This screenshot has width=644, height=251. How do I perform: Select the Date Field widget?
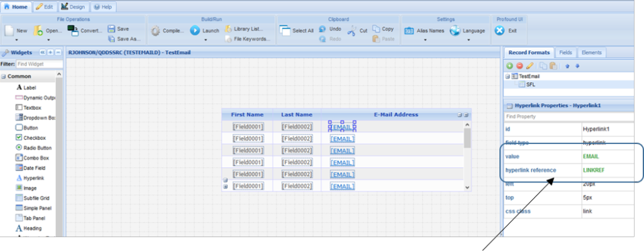[30, 168]
